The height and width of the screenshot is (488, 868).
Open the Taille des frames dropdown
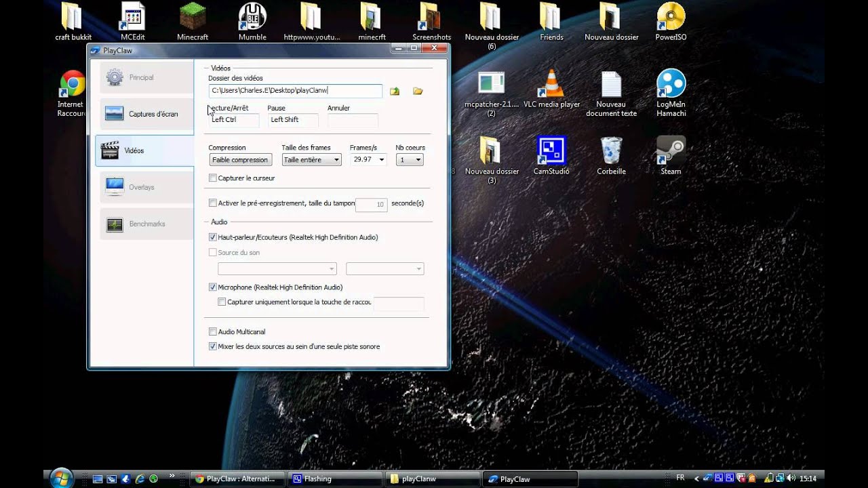(x=311, y=160)
